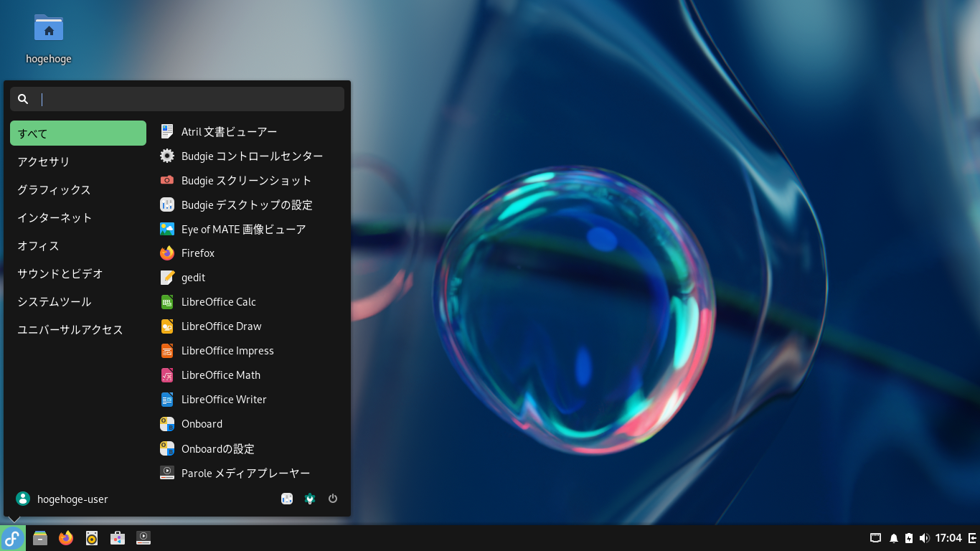Open Firefox from the menu app list
Viewport: 980px width, 551px height.
pos(249,253)
